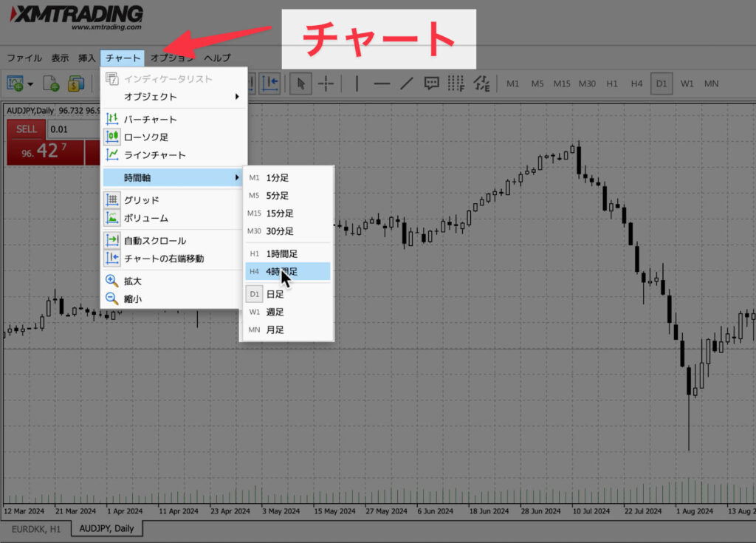Switch to the EURDKK,H1 chart tab

coord(35,528)
